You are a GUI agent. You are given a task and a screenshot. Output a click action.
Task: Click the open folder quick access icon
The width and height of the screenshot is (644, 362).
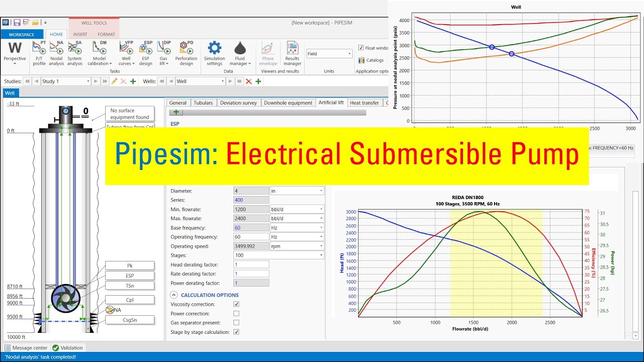pos(35,23)
